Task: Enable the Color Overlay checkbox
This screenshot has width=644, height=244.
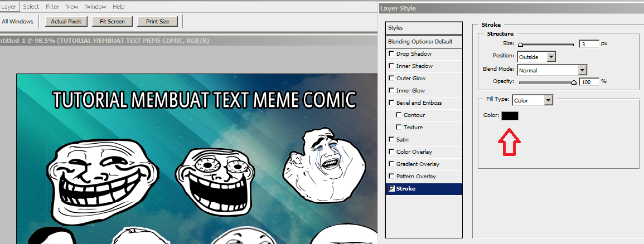Action: (391, 152)
